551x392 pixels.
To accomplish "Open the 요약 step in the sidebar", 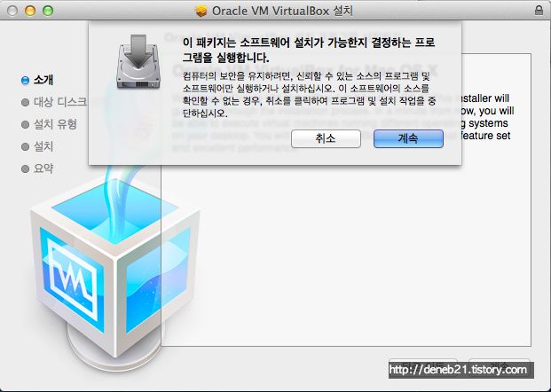I will click(x=43, y=169).
